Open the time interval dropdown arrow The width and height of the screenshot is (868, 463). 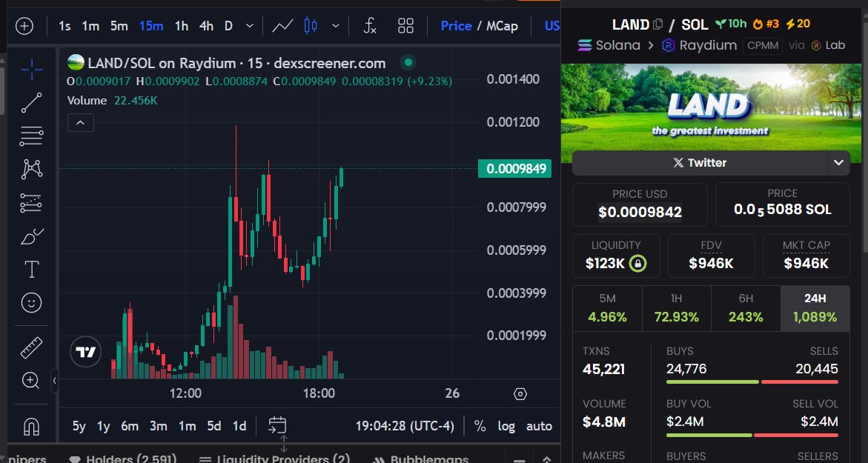250,26
